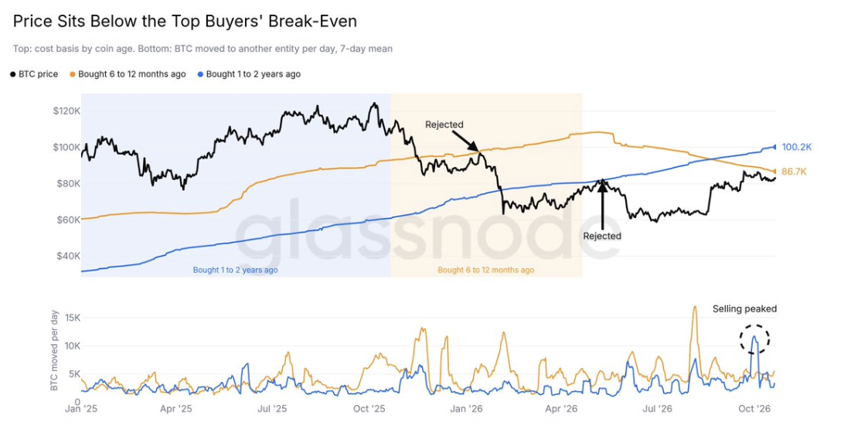868x443 pixels.
Task: Toggle 'Bought 6 to 12 months ago' legend
Action: 128,73
